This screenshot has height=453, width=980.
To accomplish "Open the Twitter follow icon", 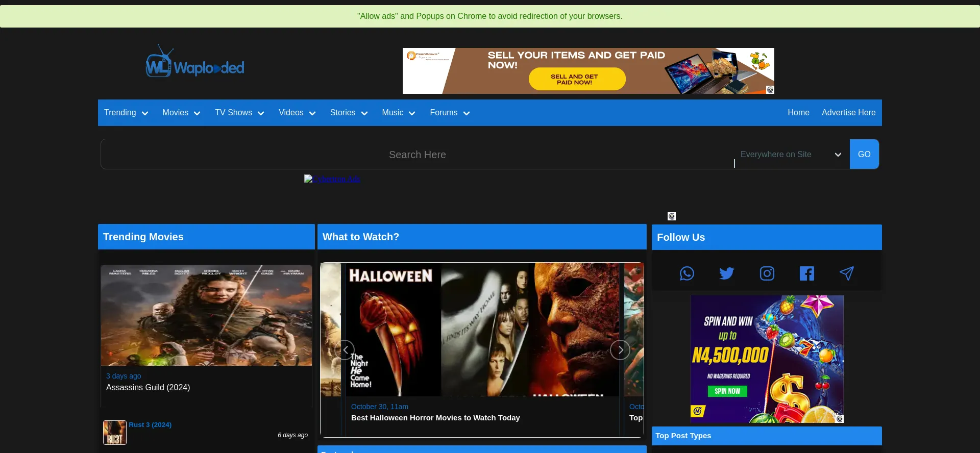I will (726, 273).
